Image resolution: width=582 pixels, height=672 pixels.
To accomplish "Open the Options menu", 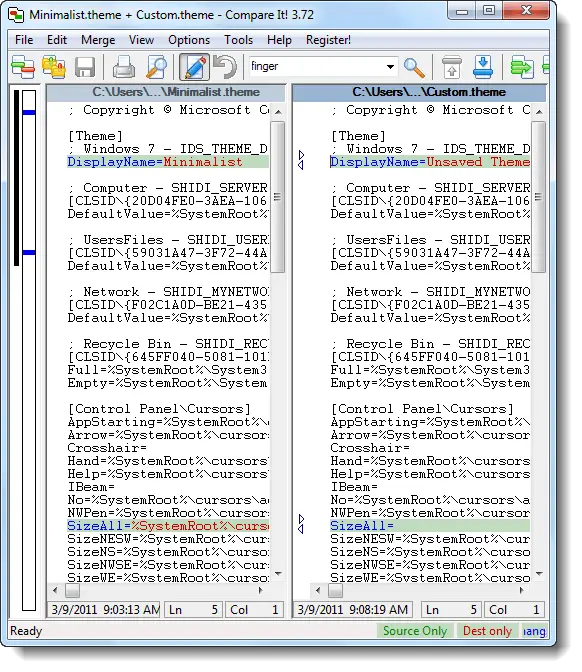I will click(189, 40).
